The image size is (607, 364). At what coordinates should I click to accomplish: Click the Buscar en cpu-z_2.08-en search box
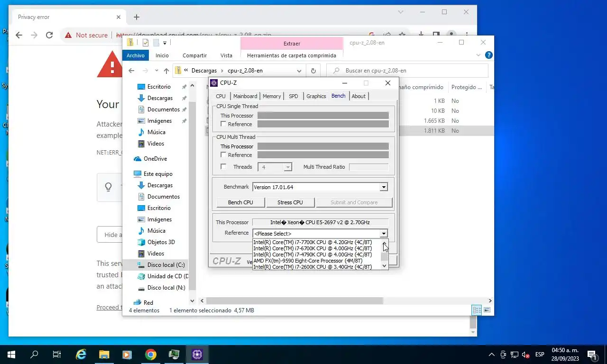[407, 71]
